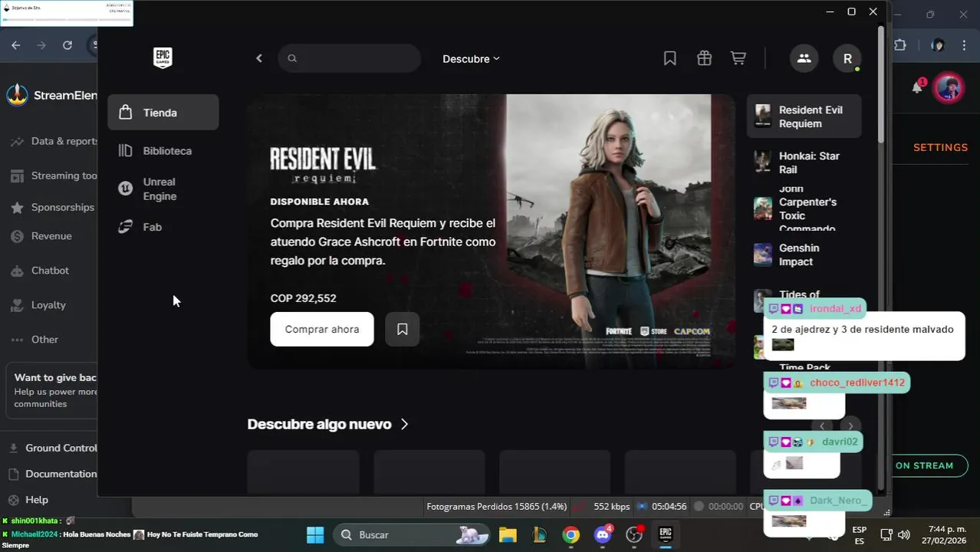This screenshot has width=980, height=552.
Task: Open the Tienda section
Action: coord(163,113)
